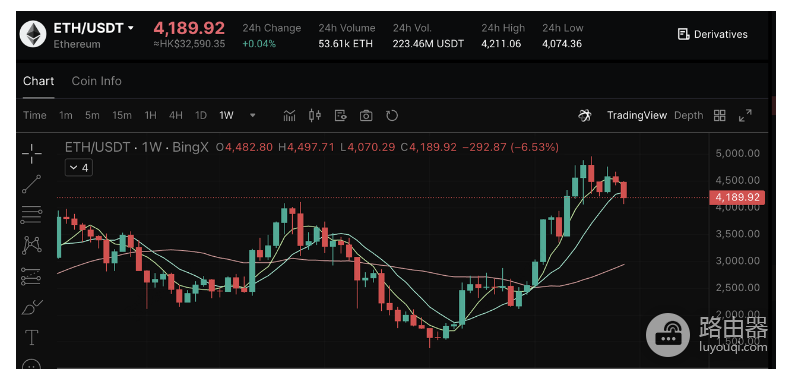The image size is (786, 375).
Task: Select the Time chart interval
Action: pyautogui.click(x=35, y=115)
